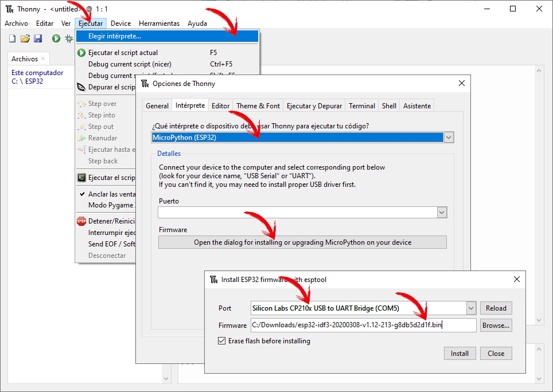Close the Install ESP32 firmware dialog window

(x=517, y=279)
